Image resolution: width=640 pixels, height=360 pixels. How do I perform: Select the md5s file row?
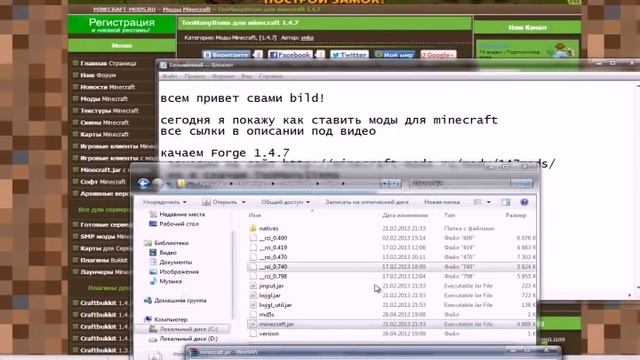(391, 315)
